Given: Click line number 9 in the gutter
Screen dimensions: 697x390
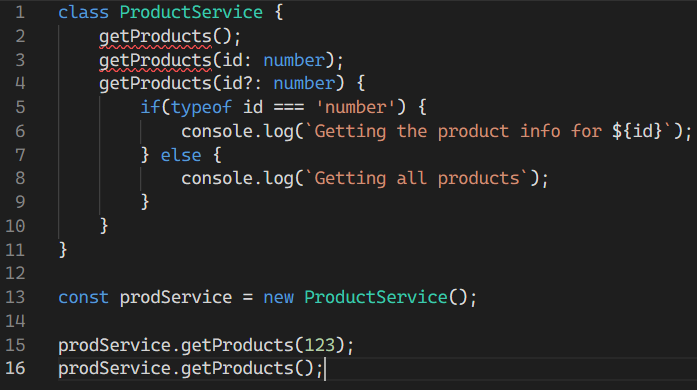Looking at the screenshot, I should point(20,202).
